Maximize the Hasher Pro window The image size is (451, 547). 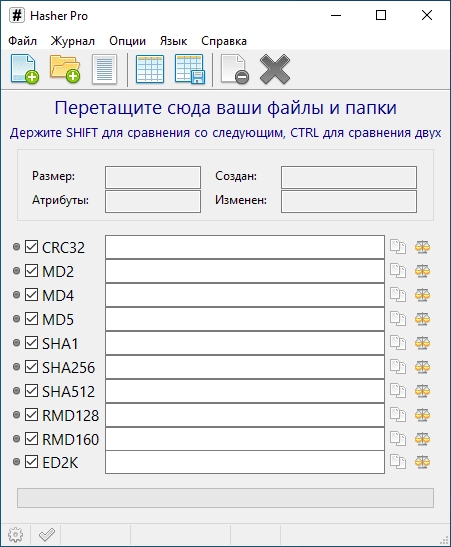[381, 15]
